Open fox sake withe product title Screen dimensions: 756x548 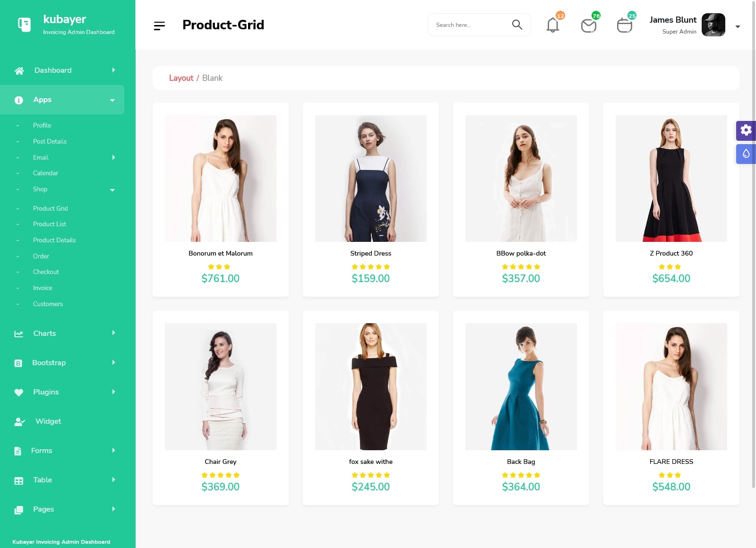[371, 462]
